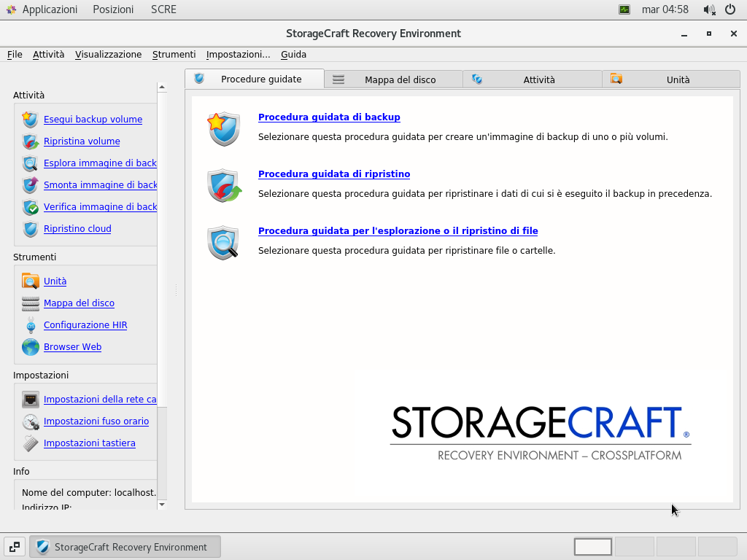Image resolution: width=747 pixels, height=560 pixels.
Task: Open the File menu
Action: [x=15, y=54]
